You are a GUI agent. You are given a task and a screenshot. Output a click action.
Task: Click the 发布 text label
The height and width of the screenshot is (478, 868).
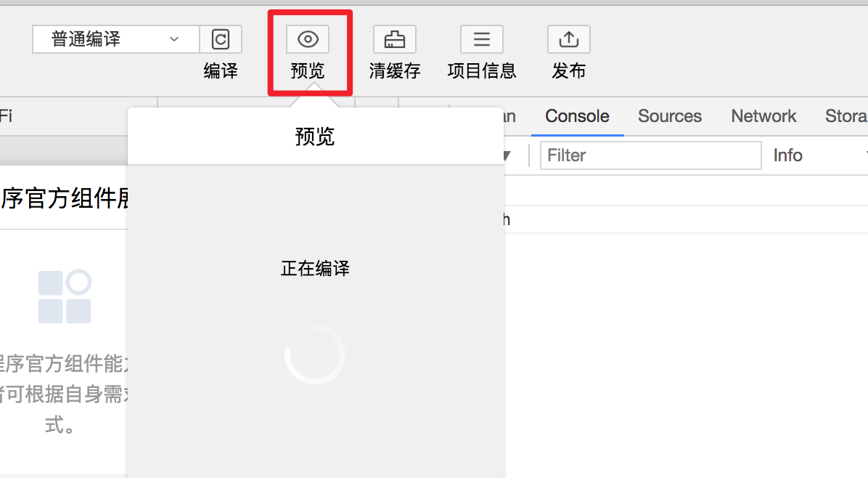pos(568,71)
